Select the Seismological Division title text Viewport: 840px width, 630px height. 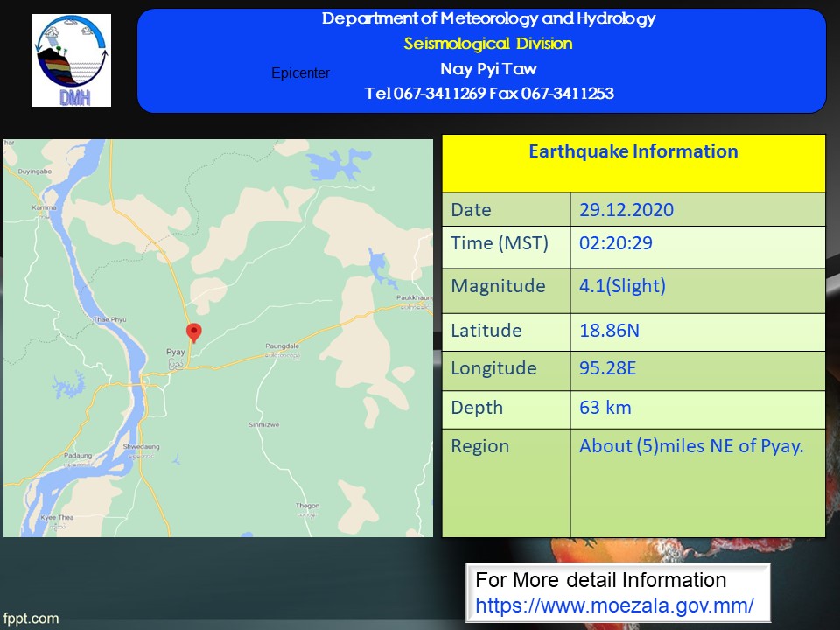[x=487, y=44]
